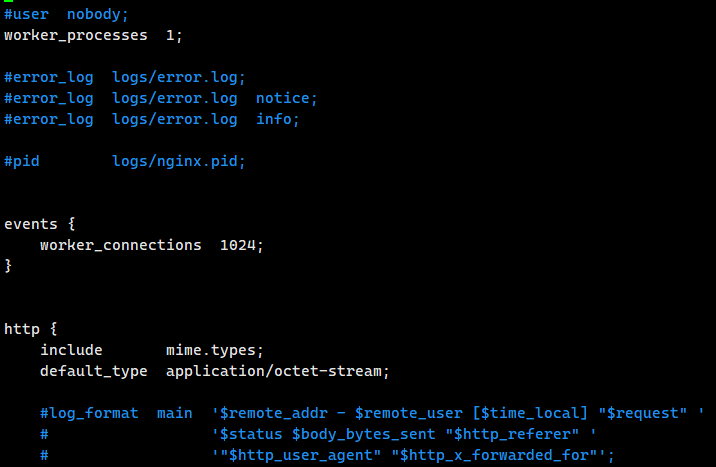Click the value '1' after worker_processes
The width and height of the screenshot is (716, 467).
pos(170,35)
